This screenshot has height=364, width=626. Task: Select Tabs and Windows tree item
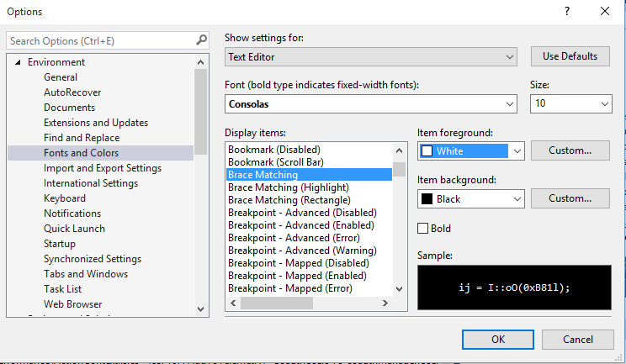tap(86, 274)
